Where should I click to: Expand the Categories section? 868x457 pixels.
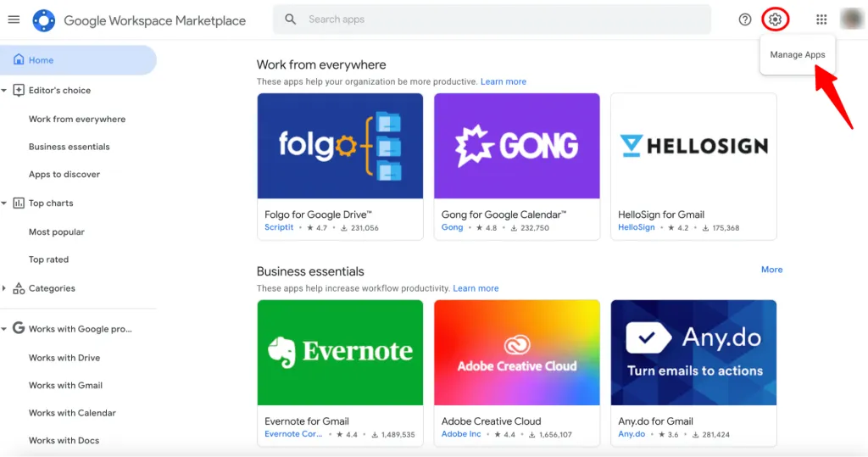click(x=4, y=288)
